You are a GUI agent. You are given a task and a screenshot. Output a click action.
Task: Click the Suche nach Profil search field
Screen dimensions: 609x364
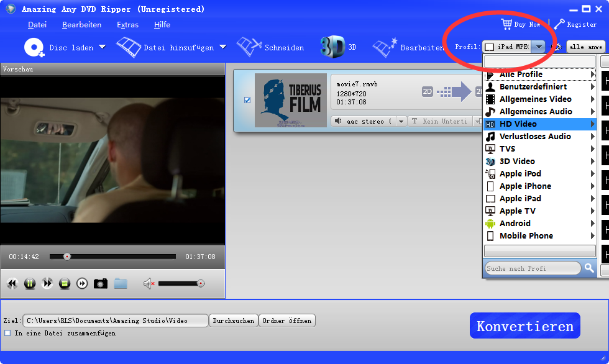pos(533,268)
